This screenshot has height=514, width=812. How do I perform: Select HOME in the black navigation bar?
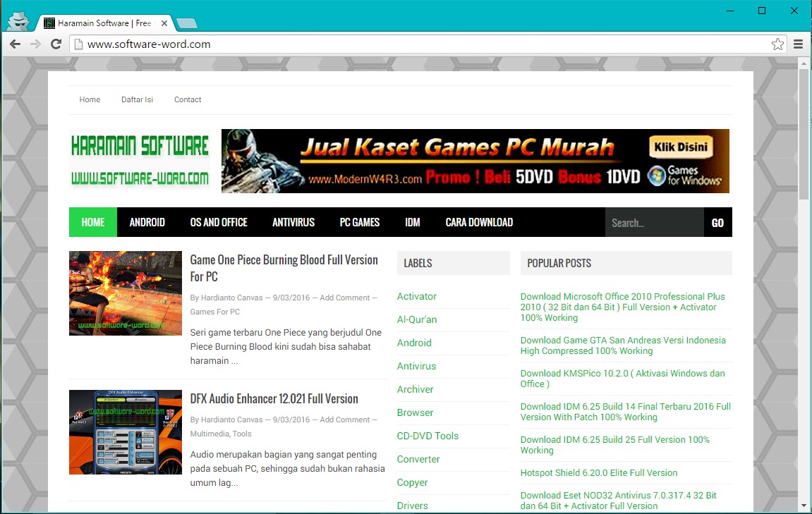(93, 222)
